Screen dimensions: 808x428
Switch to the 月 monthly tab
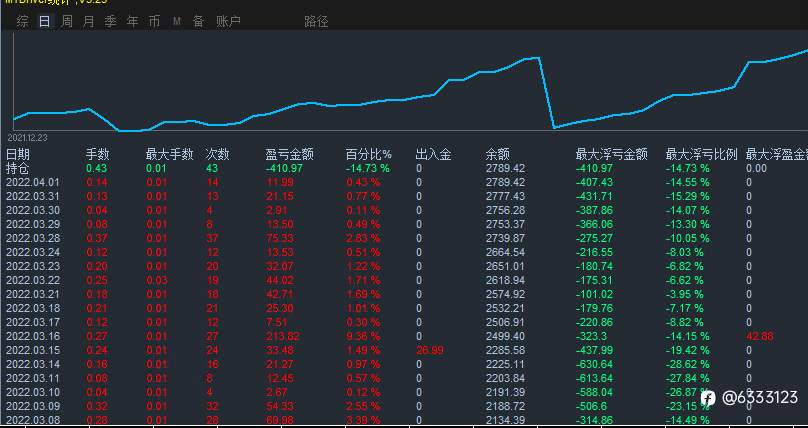click(x=89, y=21)
